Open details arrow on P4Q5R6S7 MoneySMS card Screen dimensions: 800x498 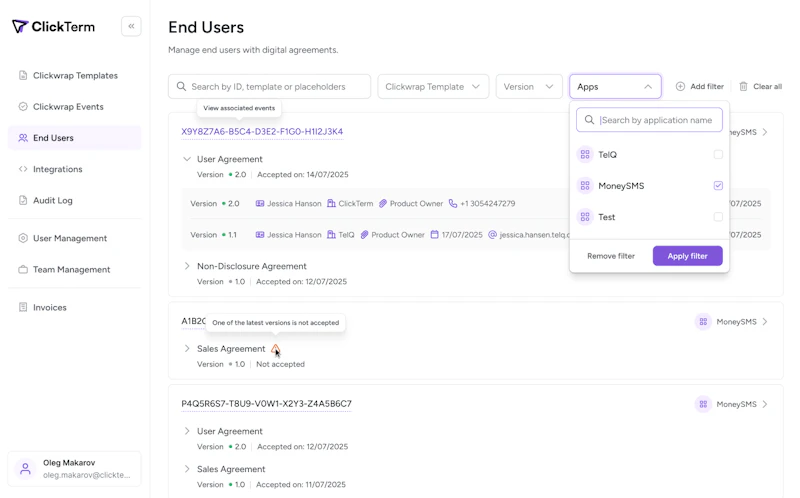765,404
